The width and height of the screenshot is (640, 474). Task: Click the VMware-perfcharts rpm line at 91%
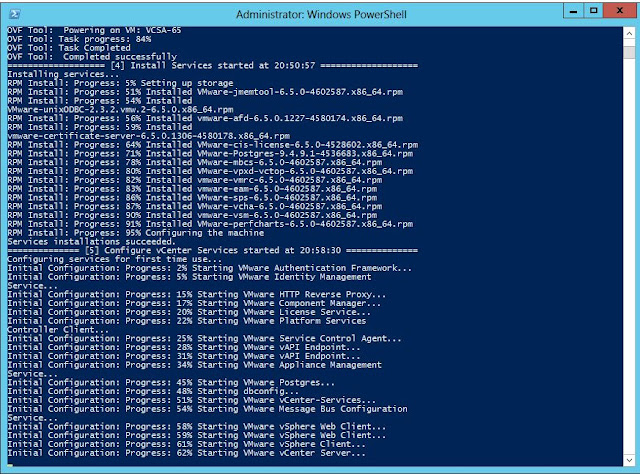pos(210,224)
